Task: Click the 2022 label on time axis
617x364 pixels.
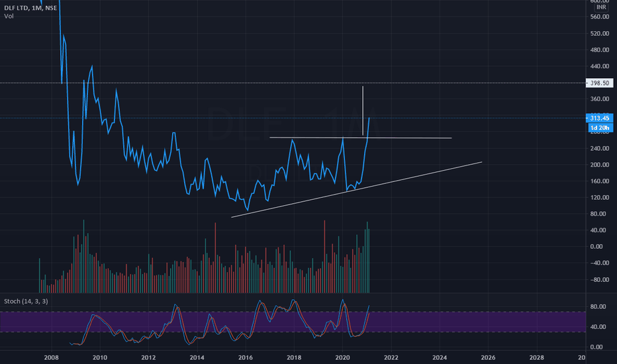Action: point(391,357)
